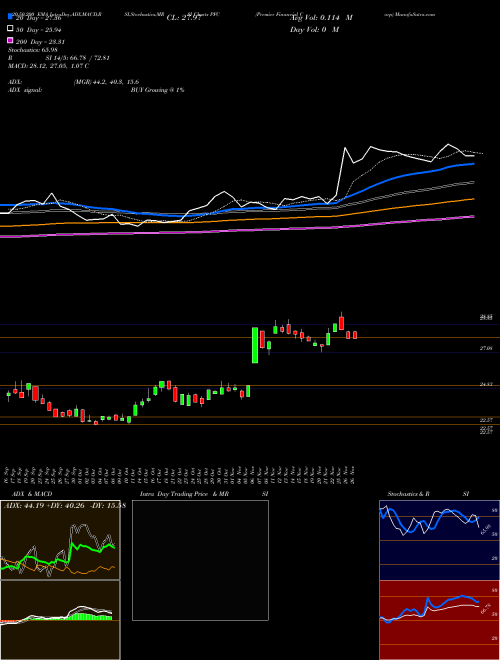Click the 'Day Vol: 0 M' text
Screen dimensions: 500x660
314,29
